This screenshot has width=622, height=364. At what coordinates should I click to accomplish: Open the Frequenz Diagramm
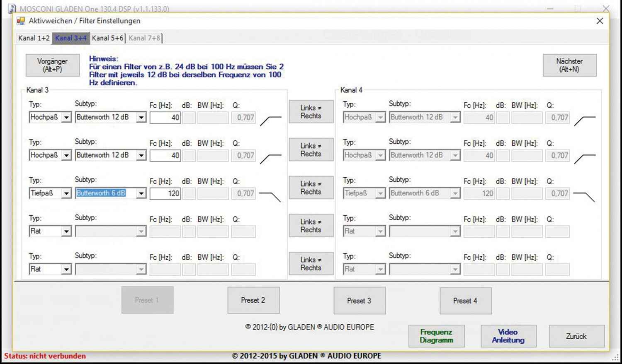click(437, 336)
